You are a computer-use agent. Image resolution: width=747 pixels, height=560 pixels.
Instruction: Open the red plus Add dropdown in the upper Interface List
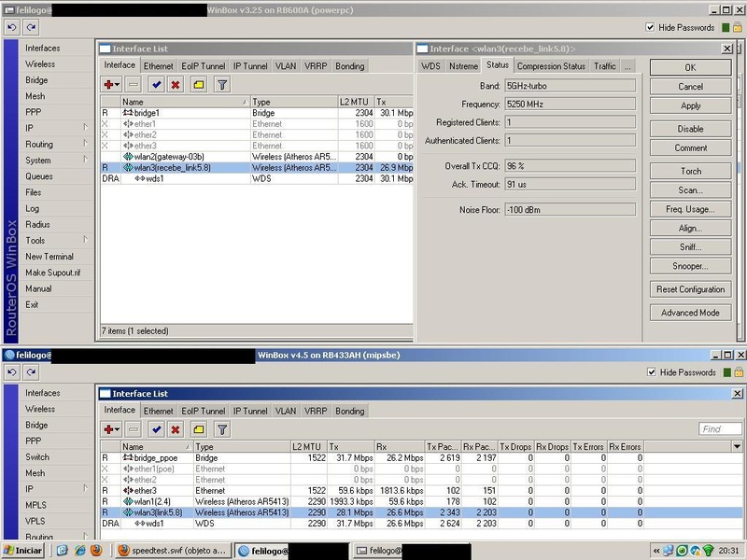(x=112, y=85)
